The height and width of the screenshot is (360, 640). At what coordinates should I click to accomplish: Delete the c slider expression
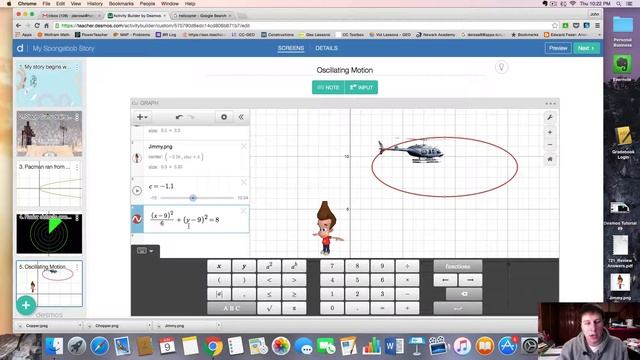coord(244,182)
